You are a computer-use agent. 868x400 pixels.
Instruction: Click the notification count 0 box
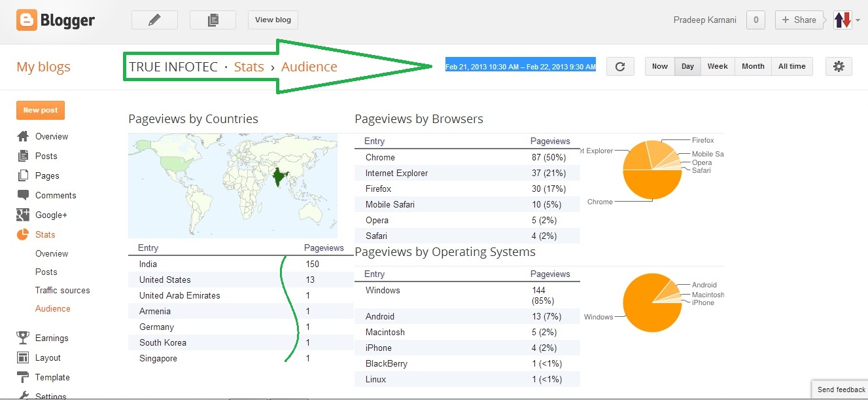(x=755, y=20)
